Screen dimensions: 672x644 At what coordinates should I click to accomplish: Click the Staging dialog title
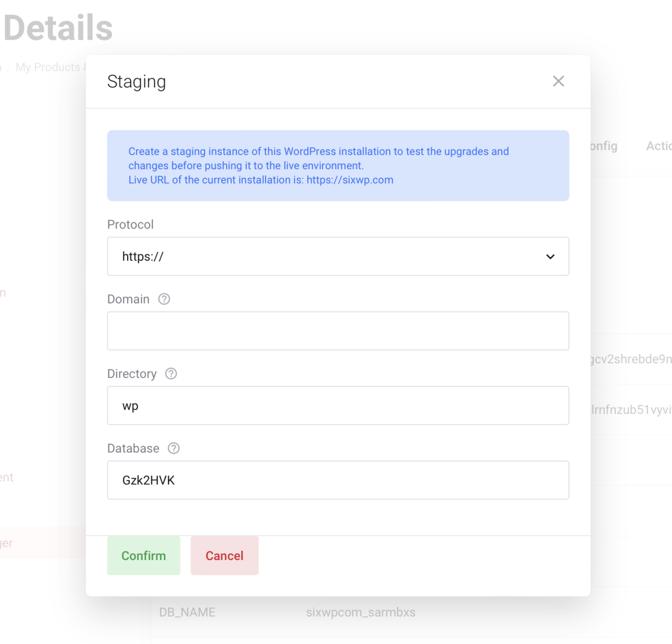(x=137, y=82)
